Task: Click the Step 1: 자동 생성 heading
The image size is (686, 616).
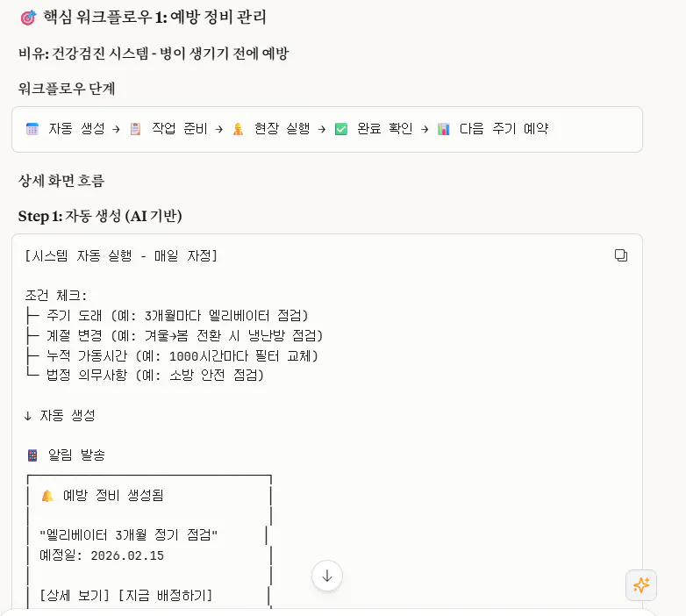Action: [x=100, y=216]
